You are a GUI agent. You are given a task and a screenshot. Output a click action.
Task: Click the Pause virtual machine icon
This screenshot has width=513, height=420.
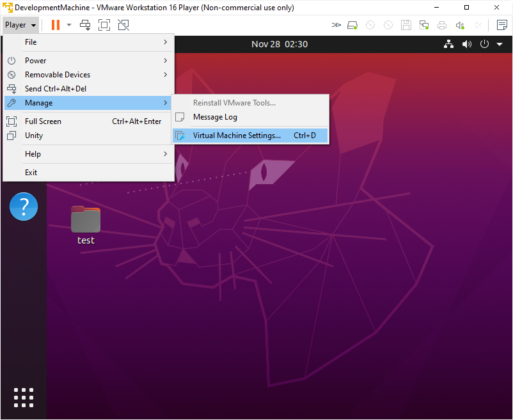coord(56,25)
